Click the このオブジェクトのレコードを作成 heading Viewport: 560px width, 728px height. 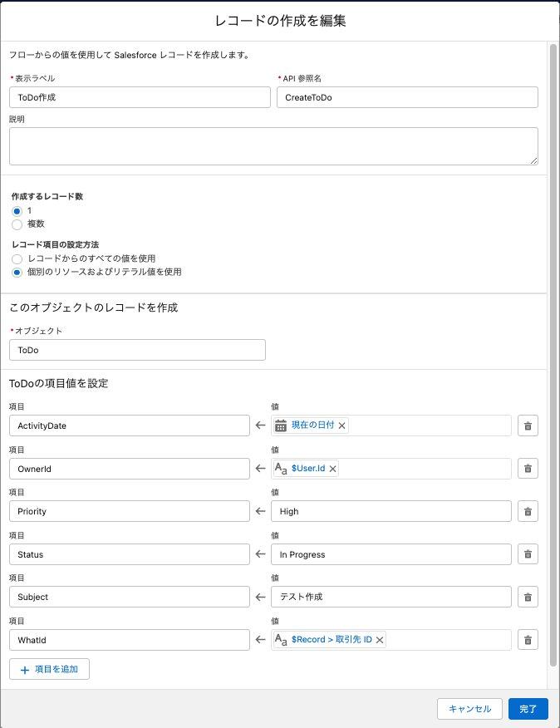click(94, 307)
